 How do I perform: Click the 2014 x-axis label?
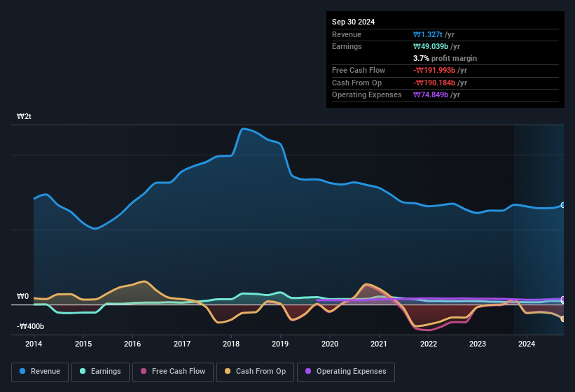[x=34, y=344]
